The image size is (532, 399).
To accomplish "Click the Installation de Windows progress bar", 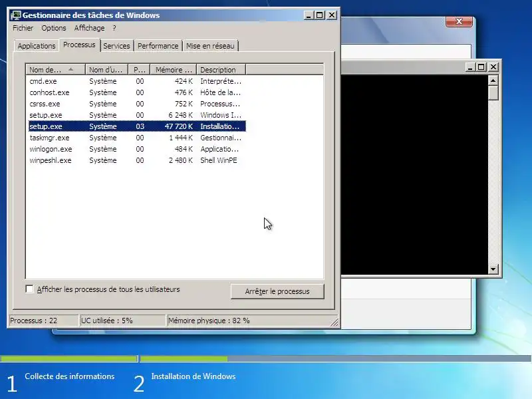I will tap(336, 358).
